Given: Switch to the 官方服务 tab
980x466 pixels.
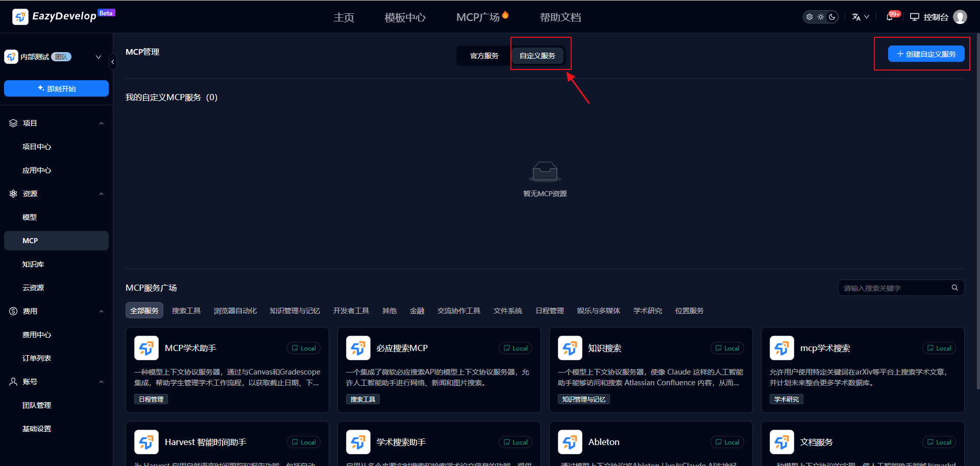Looking at the screenshot, I should point(484,56).
